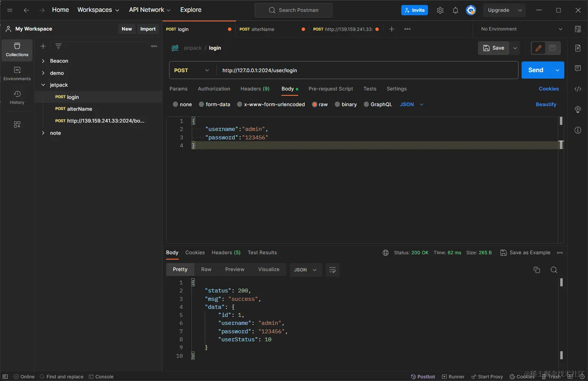Open the History sidebar panel
The width and height of the screenshot is (588, 381).
point(17,97)
